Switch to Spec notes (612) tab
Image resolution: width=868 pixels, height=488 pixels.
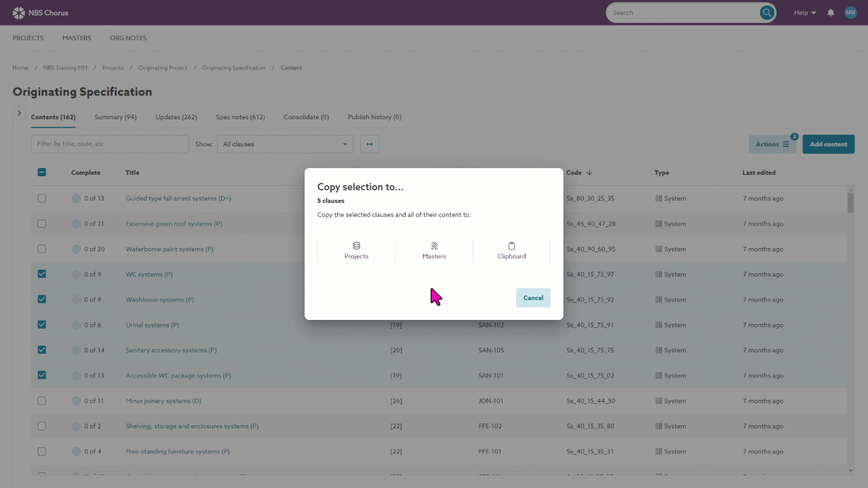point(240,117)
